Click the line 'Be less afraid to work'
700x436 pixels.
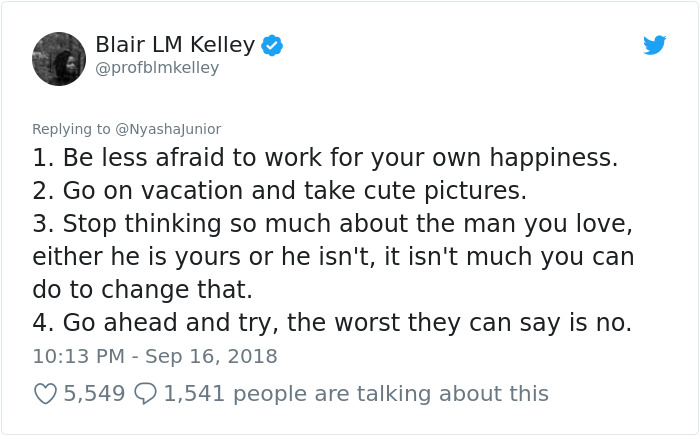(x=325, y=158)
